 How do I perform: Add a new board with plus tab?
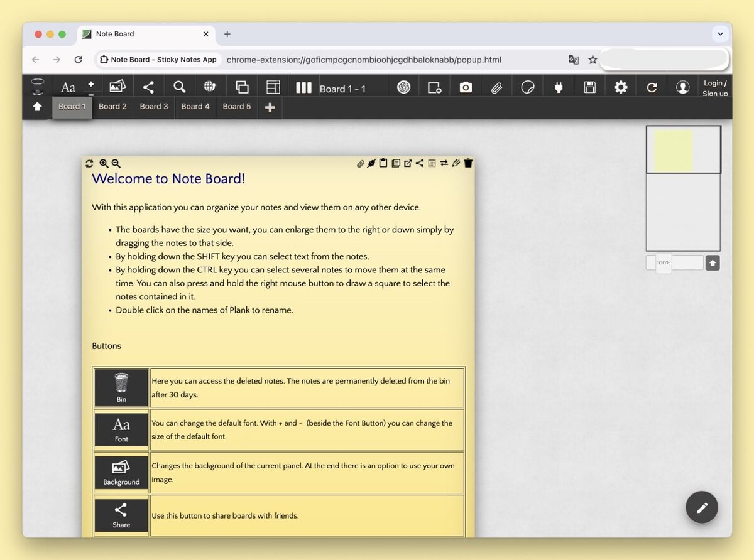tap(270, 107)
